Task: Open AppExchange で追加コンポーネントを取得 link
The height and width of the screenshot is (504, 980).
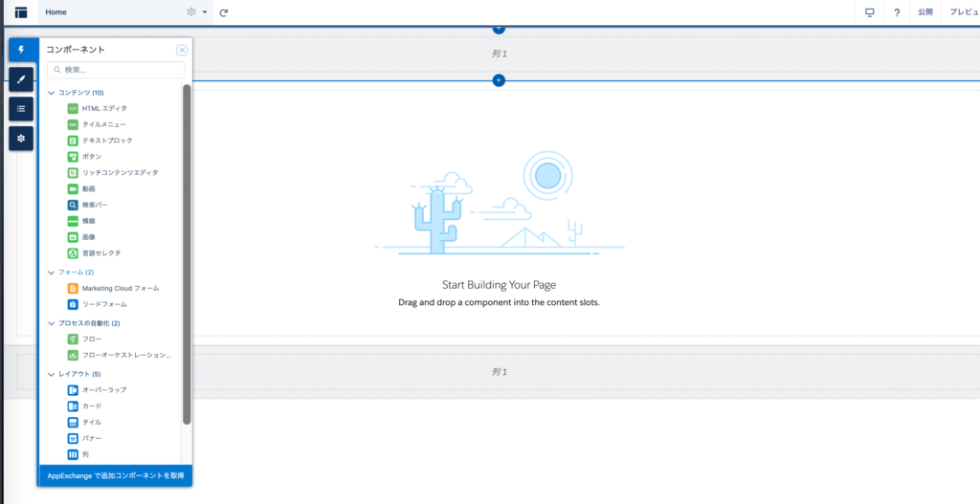Action: tap(115, 475)
